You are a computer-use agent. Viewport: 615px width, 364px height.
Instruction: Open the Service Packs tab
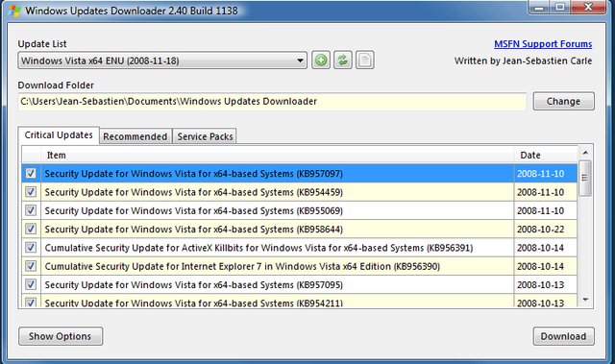(x=205, y=136)
